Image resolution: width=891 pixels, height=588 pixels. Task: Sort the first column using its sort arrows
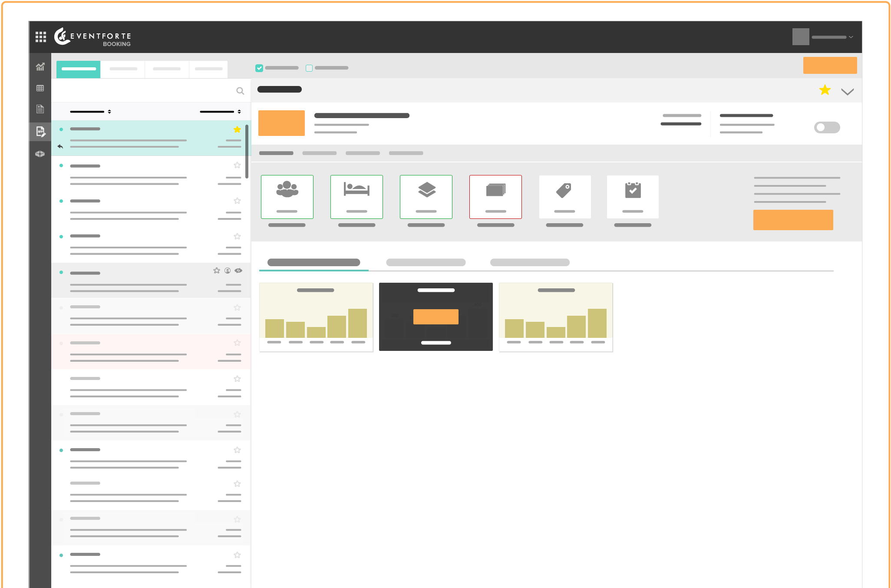coord(110,111)
